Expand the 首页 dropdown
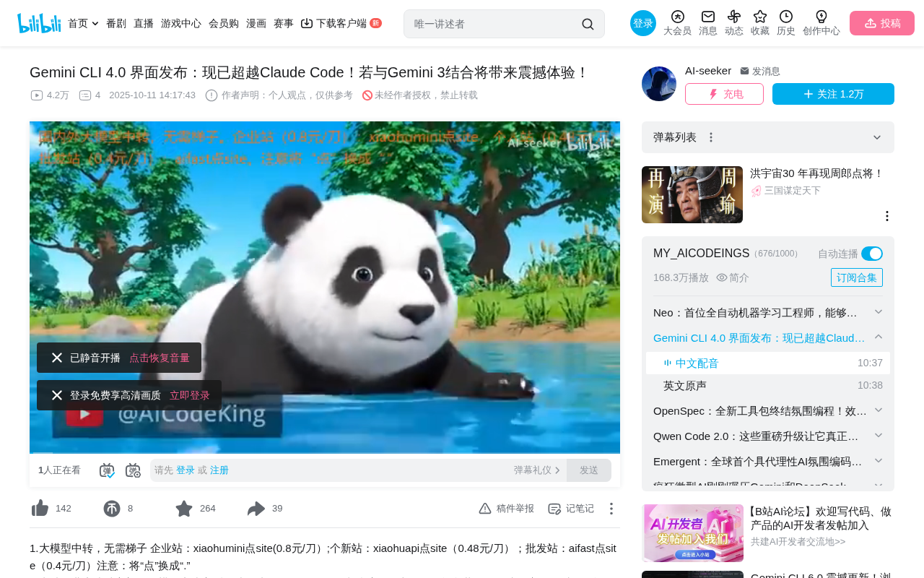Screen dimensions: 924x578 (95, 24)
